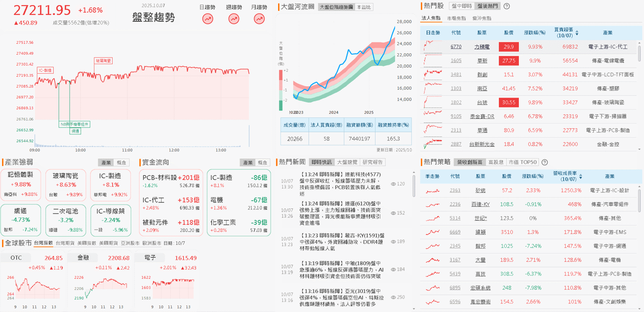Screen dimensions: 644x312
Task: Click the 化學工業 fund outflow entry
Action: point(239,226)
